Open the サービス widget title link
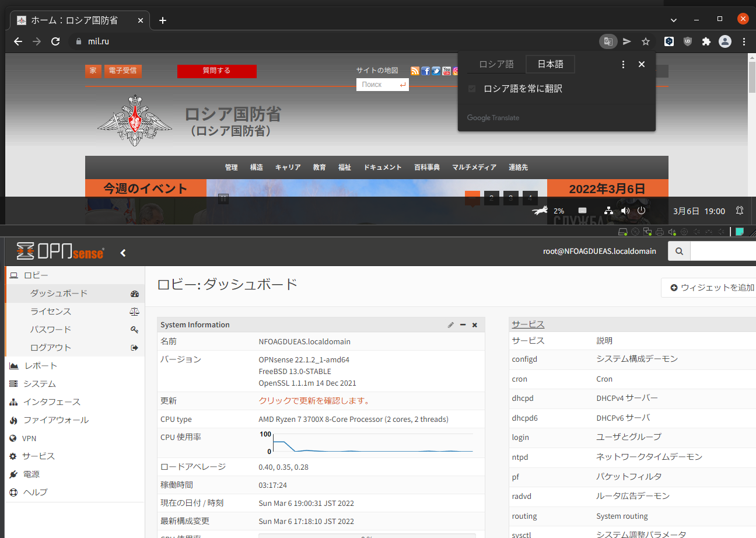This screenshot has width=756, height=538. point(528,324)
